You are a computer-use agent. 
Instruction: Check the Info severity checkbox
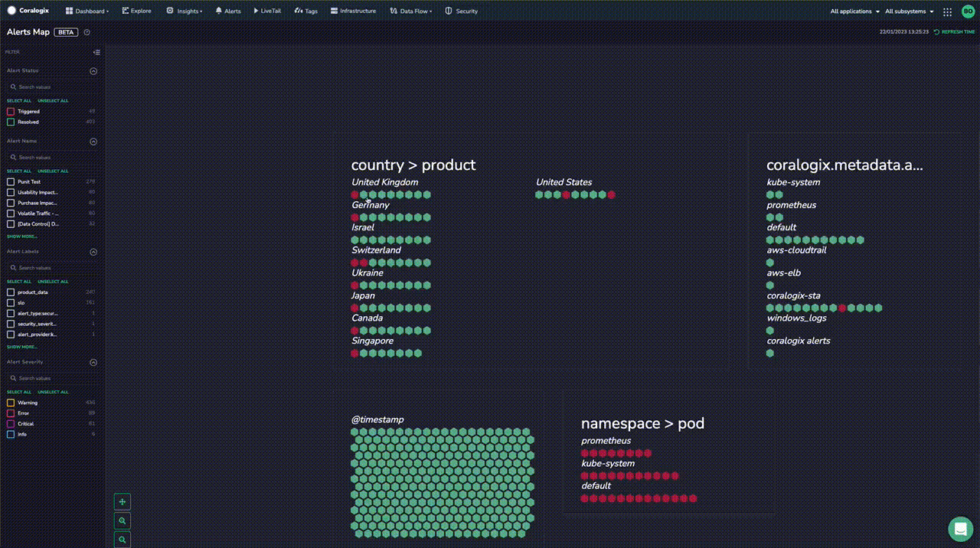tap(11, 435)
